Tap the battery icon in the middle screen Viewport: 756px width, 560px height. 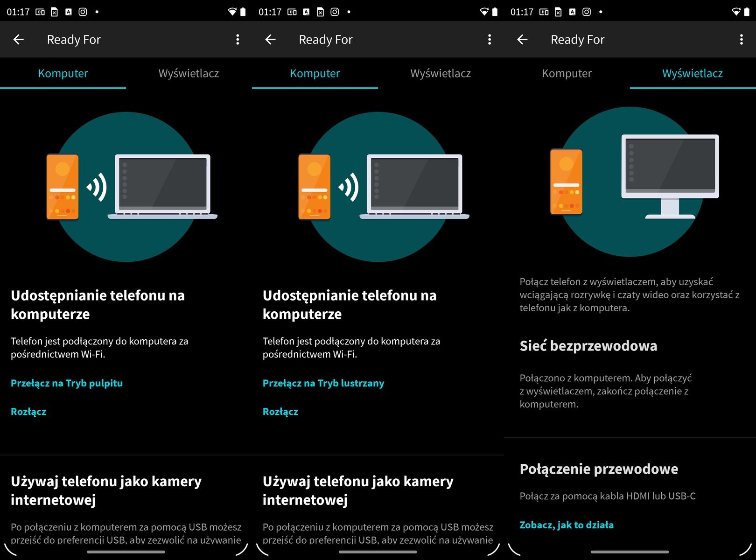(x=495, y=12)
